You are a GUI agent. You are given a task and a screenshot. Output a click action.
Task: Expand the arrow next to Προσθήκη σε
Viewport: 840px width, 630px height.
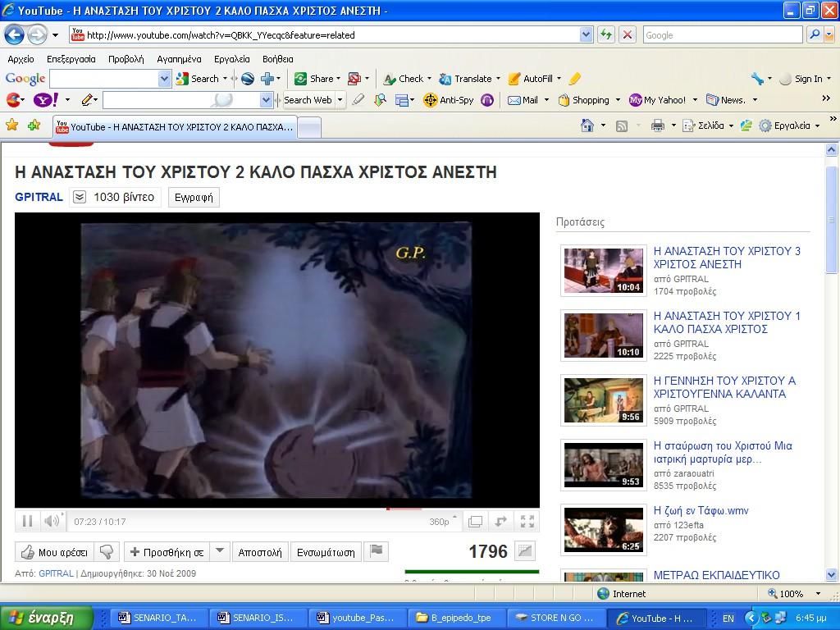(x=220, y=552)
